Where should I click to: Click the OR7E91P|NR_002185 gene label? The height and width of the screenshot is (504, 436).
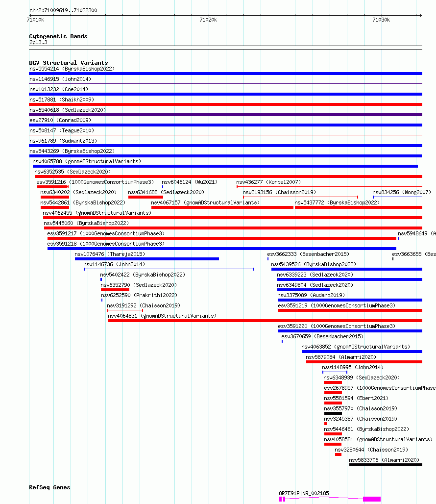pos(304,493)
